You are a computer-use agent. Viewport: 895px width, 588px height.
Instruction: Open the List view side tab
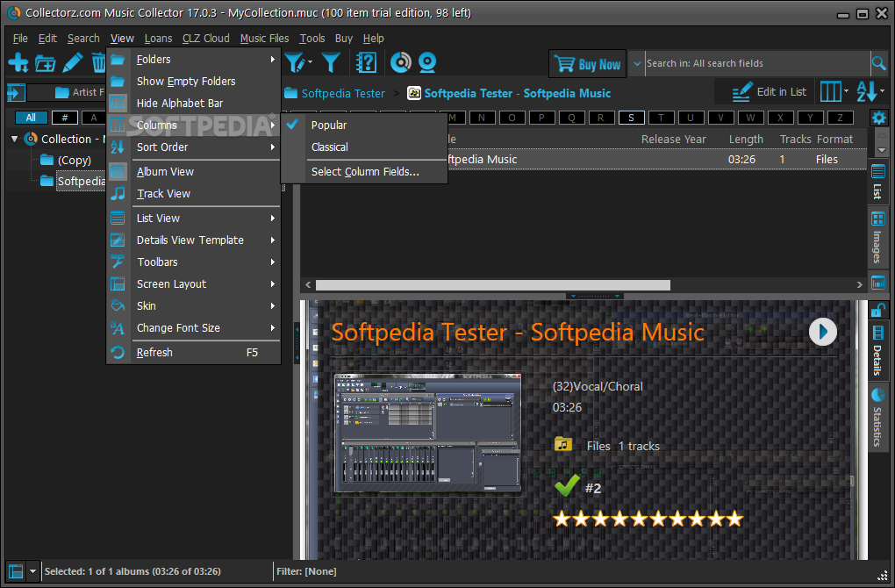tap(877, 182)
